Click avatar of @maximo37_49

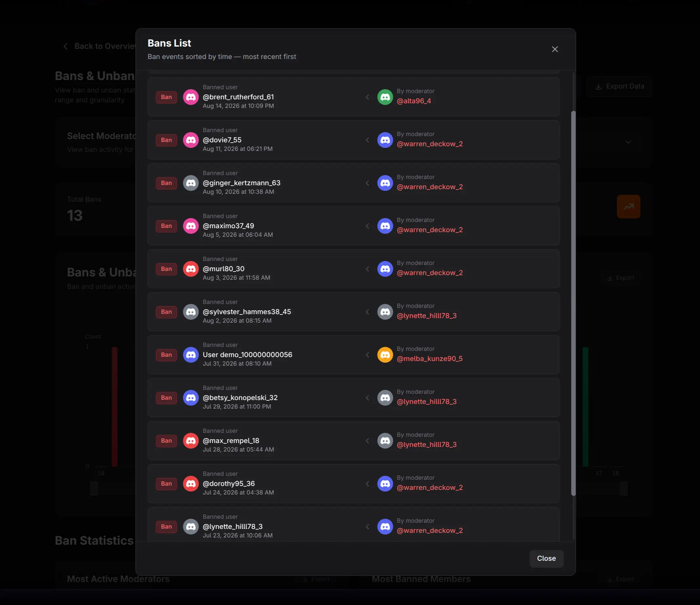pos(191,226)
